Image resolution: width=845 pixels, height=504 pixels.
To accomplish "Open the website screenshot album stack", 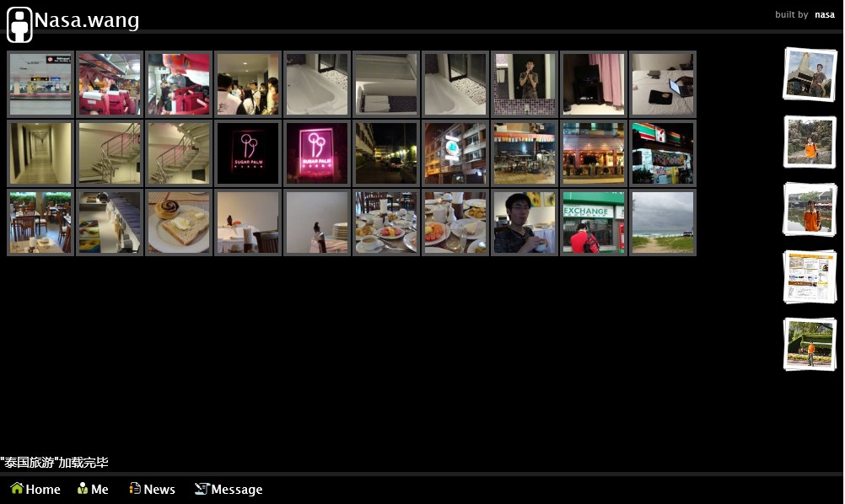I will pos(810,276).
